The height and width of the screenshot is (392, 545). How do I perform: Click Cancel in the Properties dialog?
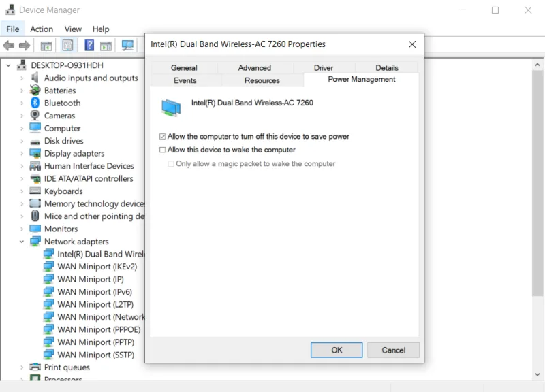(x=394, y=350)
